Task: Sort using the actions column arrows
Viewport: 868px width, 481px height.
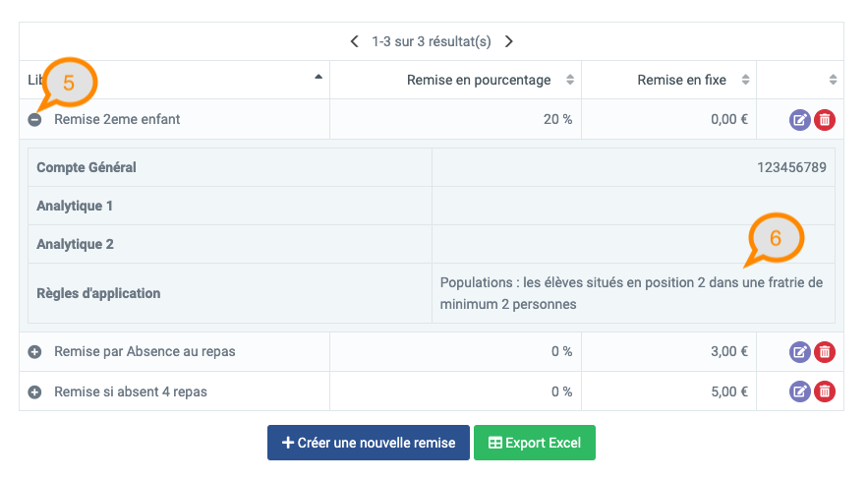Action: click(833, 80)
